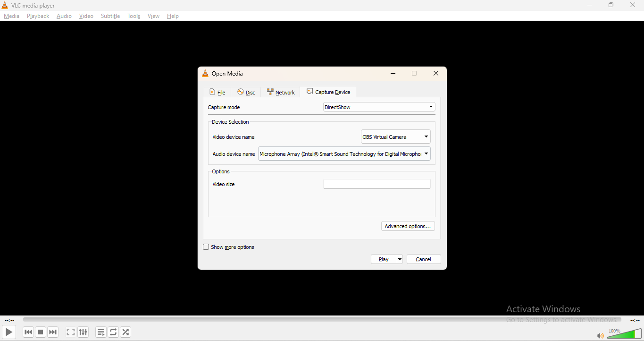Expand the Audio device name dropdown
The image size is (644, 341).
344,154
